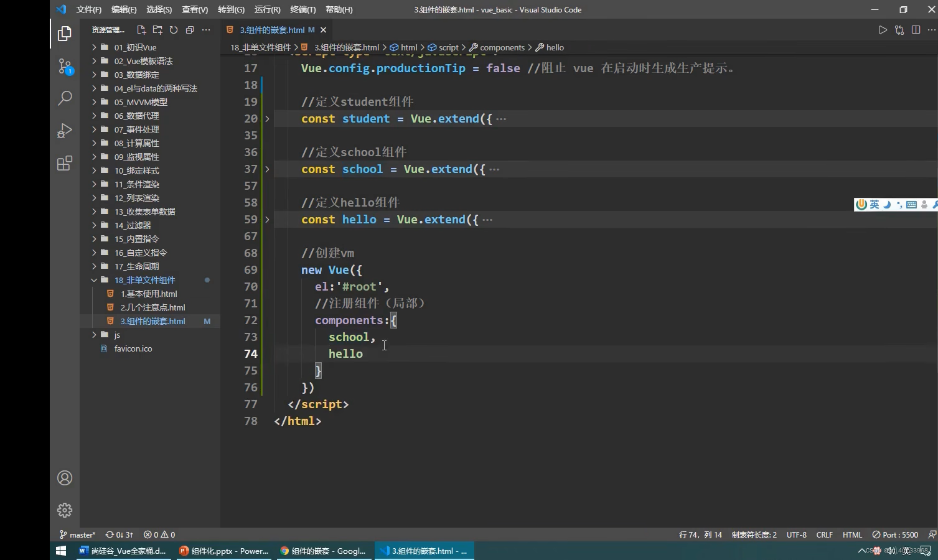Viewport: 938px width, 560px height.
Task: Open errors and warnings count in status bar
Action: coord(159,534)
